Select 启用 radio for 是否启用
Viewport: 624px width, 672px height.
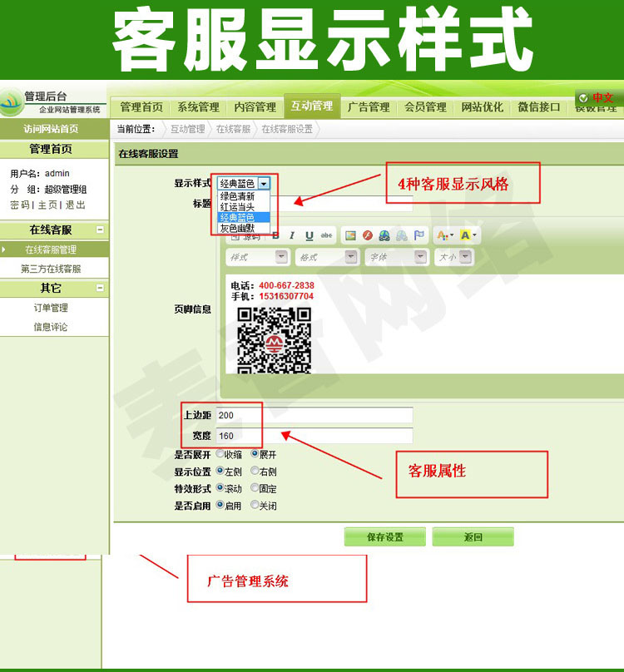pyautogui.click(x=220, y=505)
